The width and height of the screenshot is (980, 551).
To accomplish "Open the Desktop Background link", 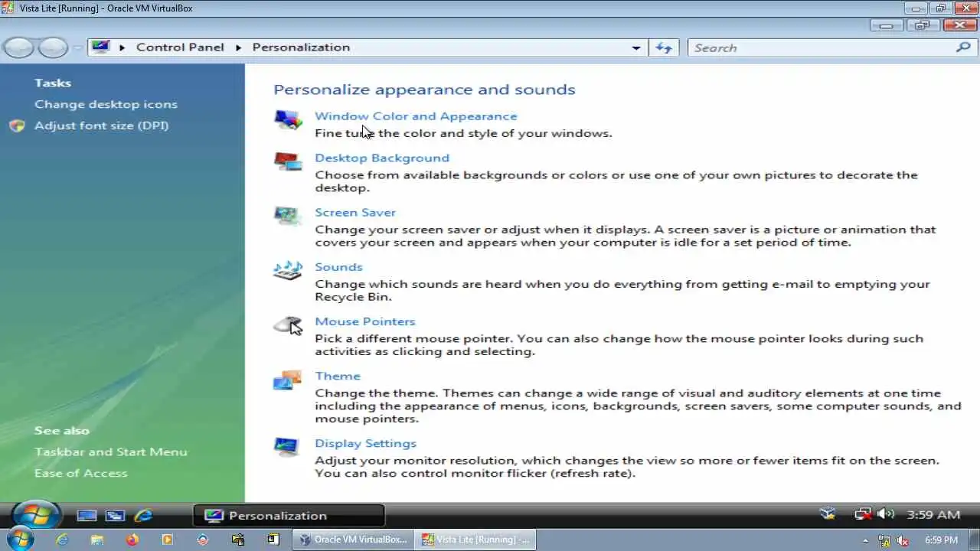I will tap(382, 158).
